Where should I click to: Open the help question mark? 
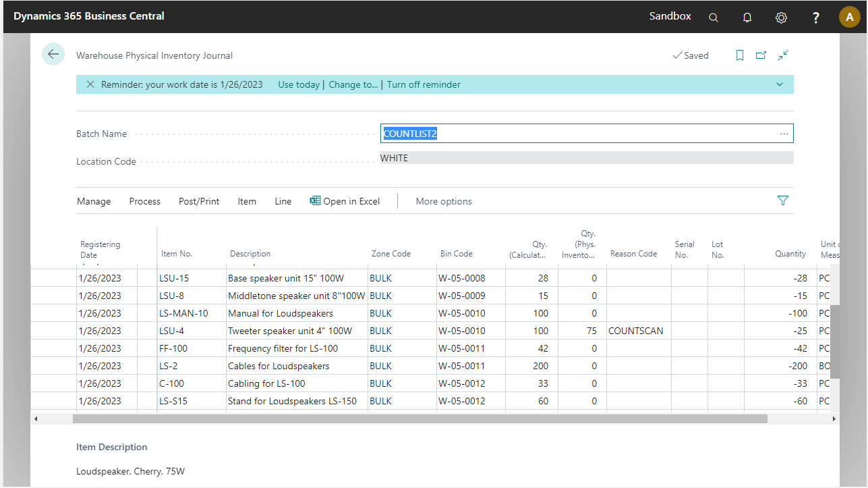(815, 17)
